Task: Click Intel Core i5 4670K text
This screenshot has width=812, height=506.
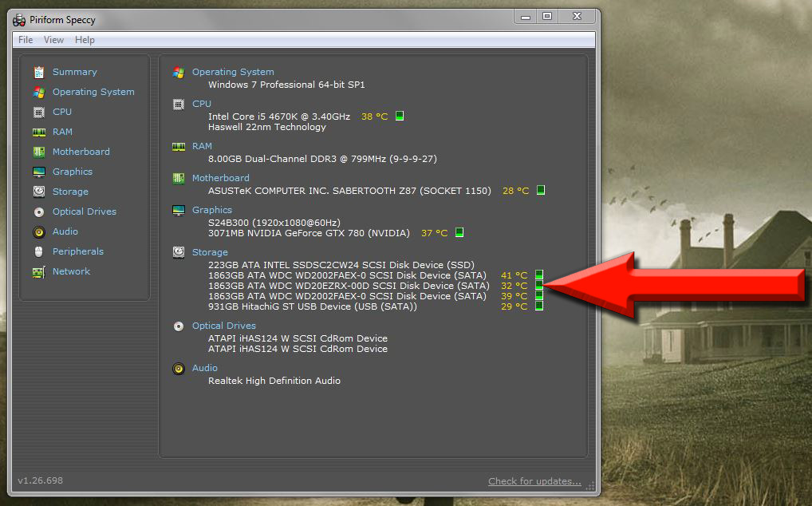Action: (279, 117)
